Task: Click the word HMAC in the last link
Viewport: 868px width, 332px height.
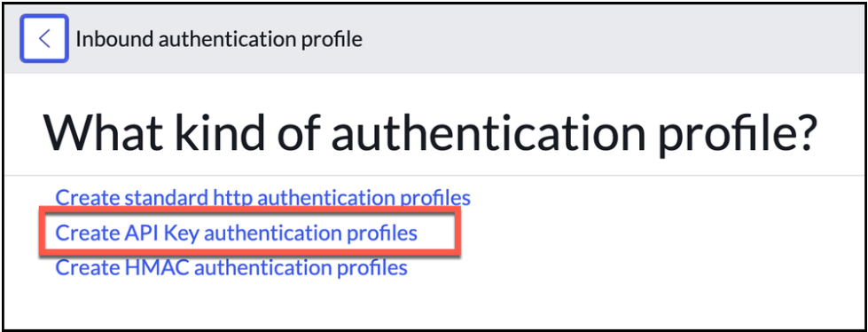Action: pos(155,268)
